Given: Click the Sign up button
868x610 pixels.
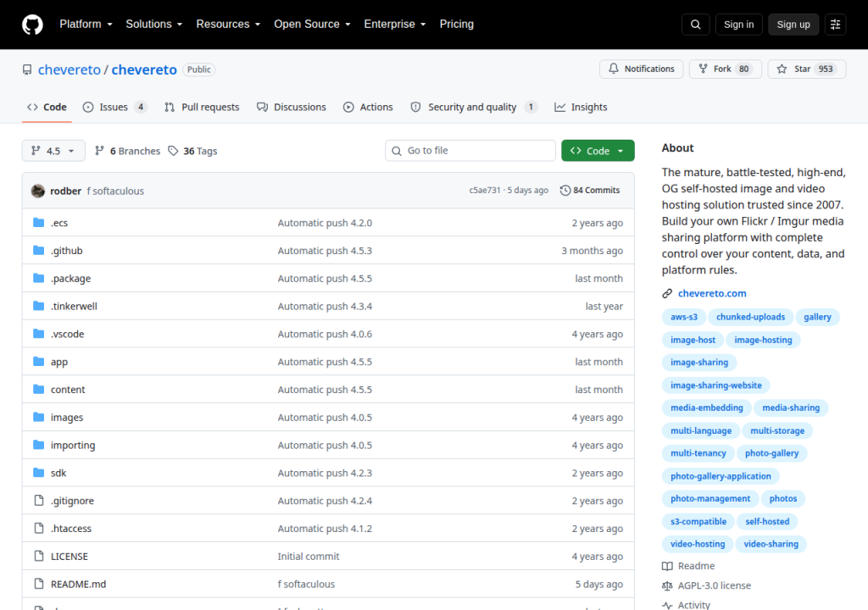Looking at the screenshot, I should click(x=793, y=25).
